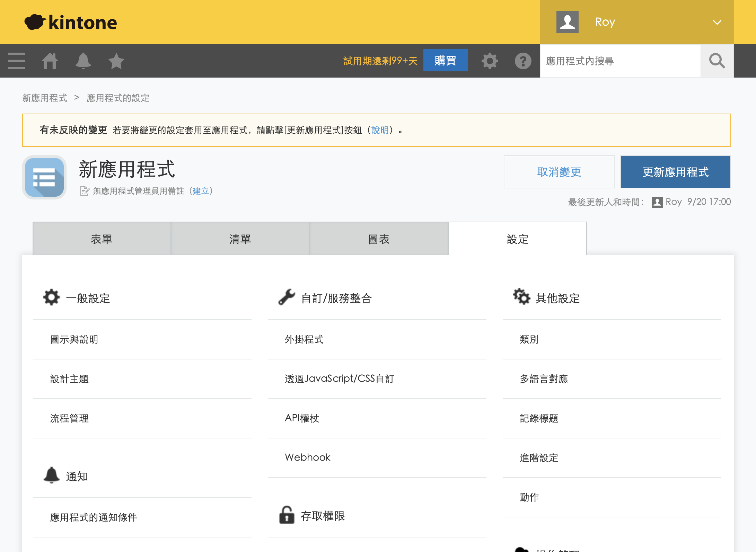Switch to the 表單 tab
This screenshot has width=756, height=552.
[102, 239]
